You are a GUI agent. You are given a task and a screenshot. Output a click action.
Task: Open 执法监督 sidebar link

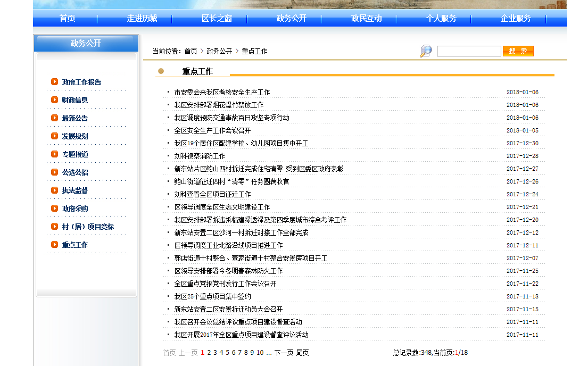pos(75,190)
